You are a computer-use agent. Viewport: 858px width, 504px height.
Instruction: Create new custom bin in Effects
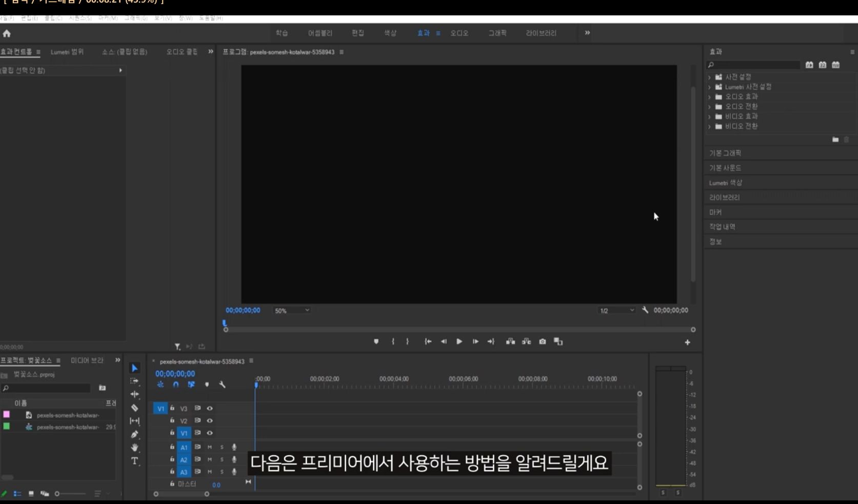click(835, 139)
